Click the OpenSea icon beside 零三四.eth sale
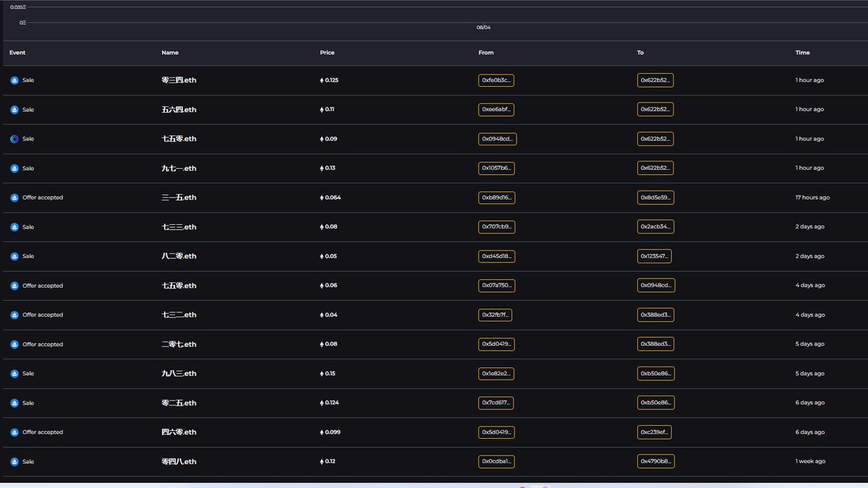This screenshot has width=868, height=488. pyautogui.click(x=14, y=80)
